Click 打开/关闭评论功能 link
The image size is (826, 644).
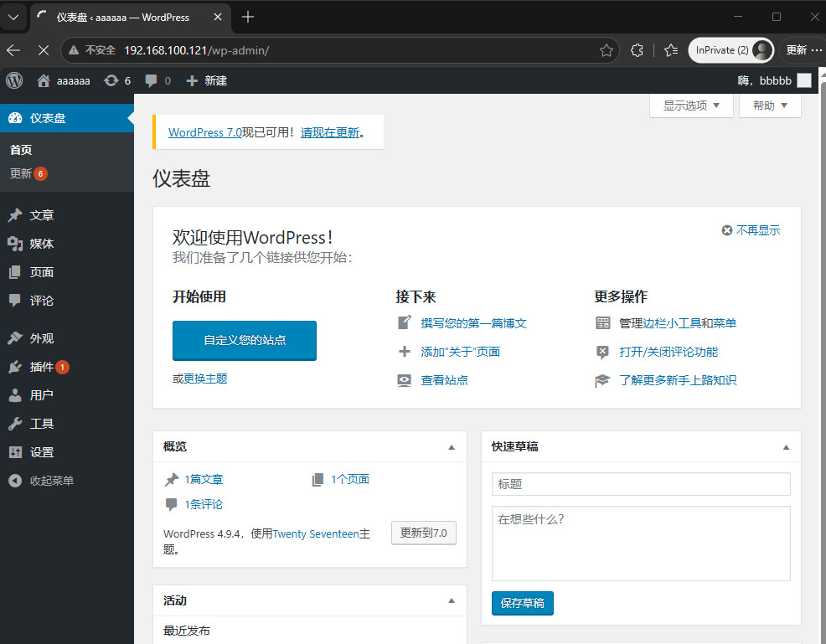click(x=669, y=352)
